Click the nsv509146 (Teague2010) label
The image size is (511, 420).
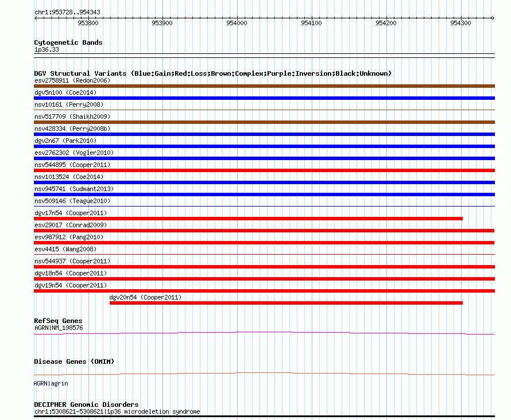[72, 201]
